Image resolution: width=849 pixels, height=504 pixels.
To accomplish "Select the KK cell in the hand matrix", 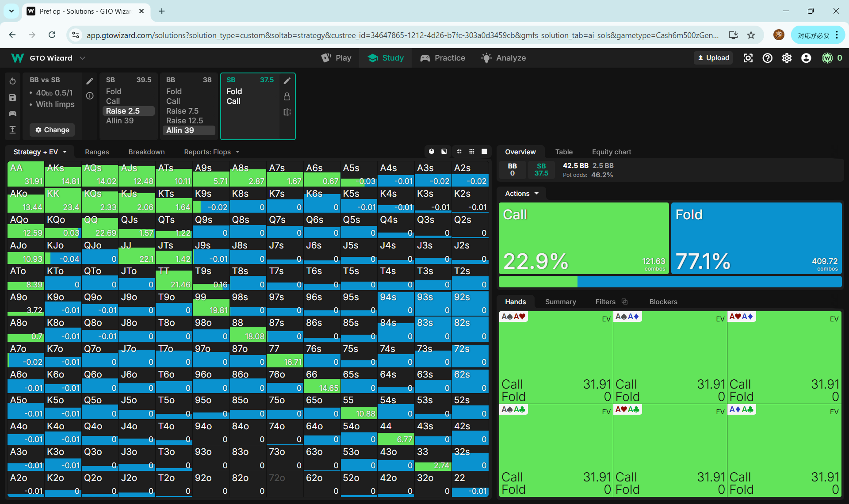I will (x=63, y=199).
